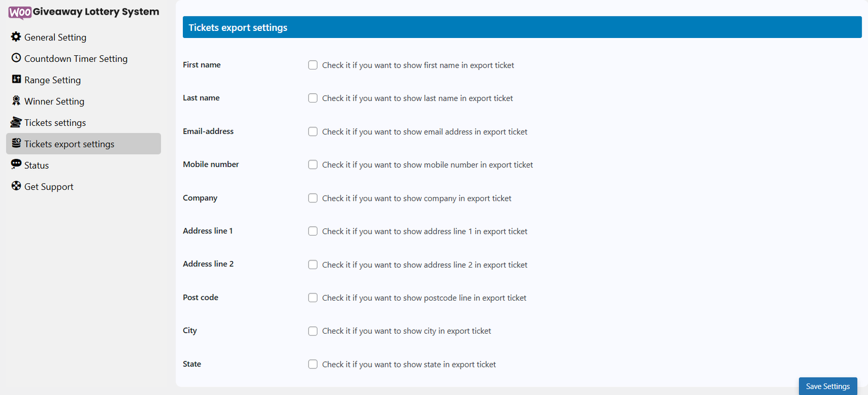Go to Countdown Timer Setting page
868x395 pixels.
click(76, 59)
